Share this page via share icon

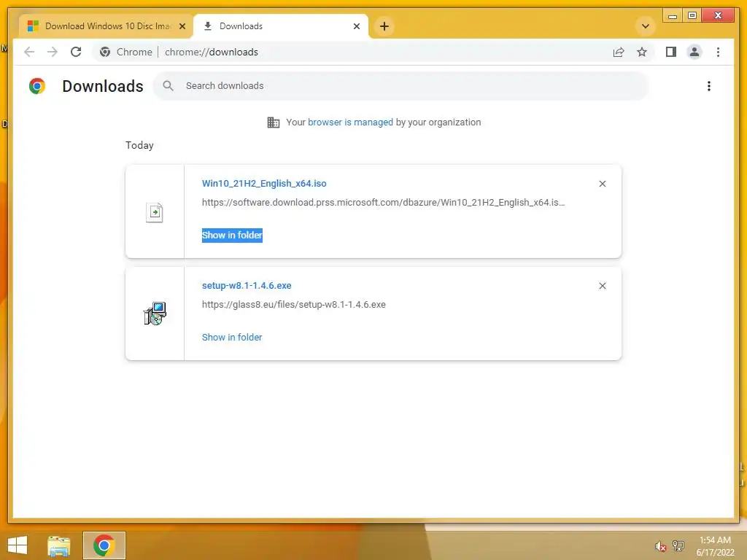point(619,52)
